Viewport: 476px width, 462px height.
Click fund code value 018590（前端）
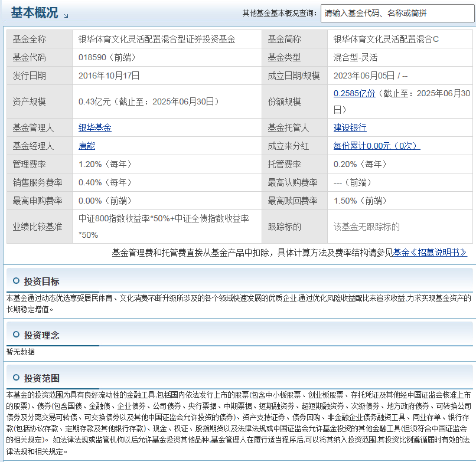(x=106, y=57)
